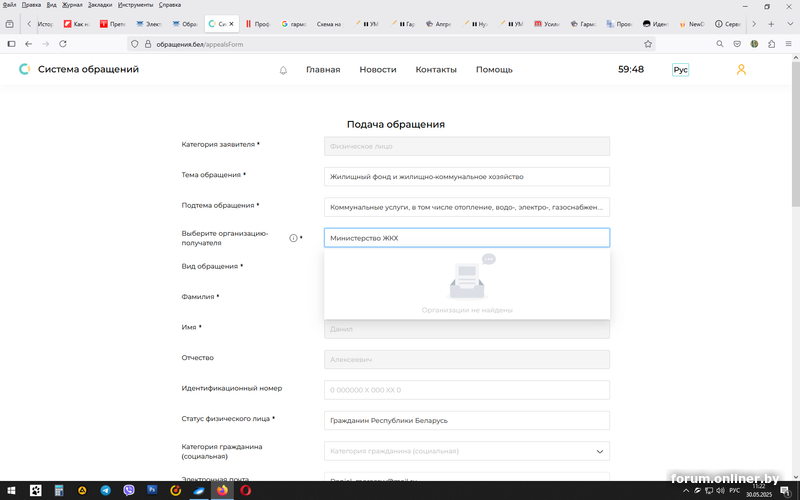The height and width of the screenshot is (500, 800).
Task: Click the info icon next to organization field
Action: coord(293,238)
